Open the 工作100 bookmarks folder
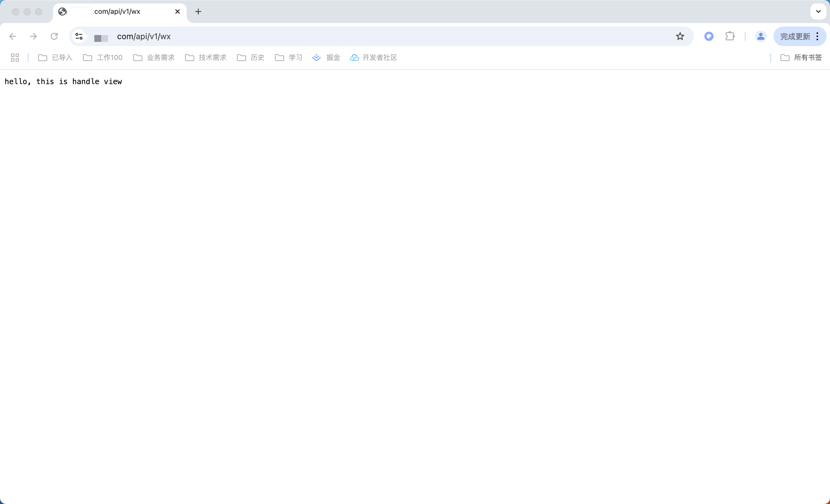Image resolution: width=830 pixels, height=504 pixels. point(103,58)
